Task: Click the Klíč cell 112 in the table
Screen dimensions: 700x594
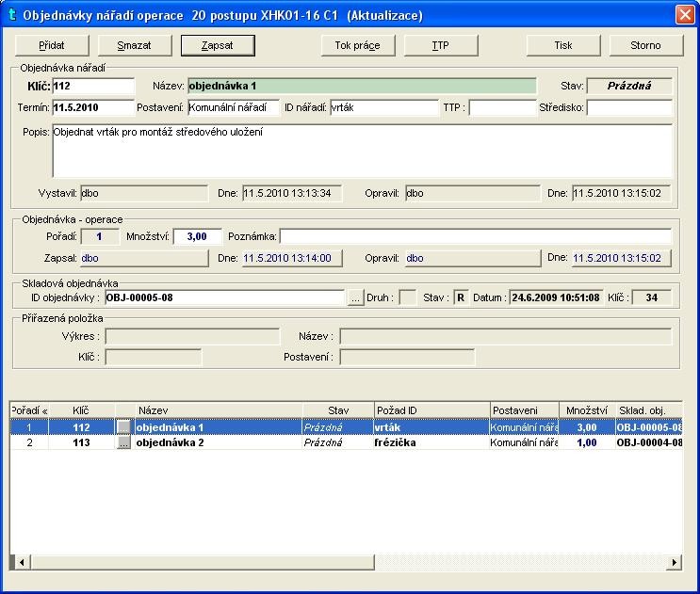Action: click(x=82, y=427)
